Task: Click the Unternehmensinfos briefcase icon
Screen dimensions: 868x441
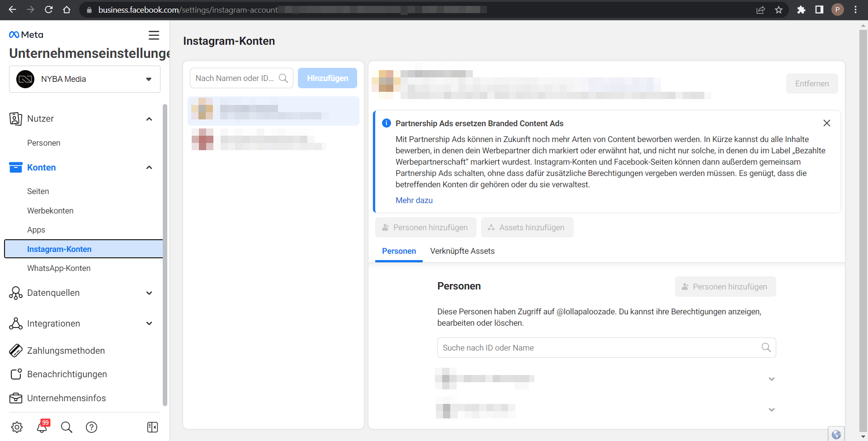Action: [x=16, y=398]
